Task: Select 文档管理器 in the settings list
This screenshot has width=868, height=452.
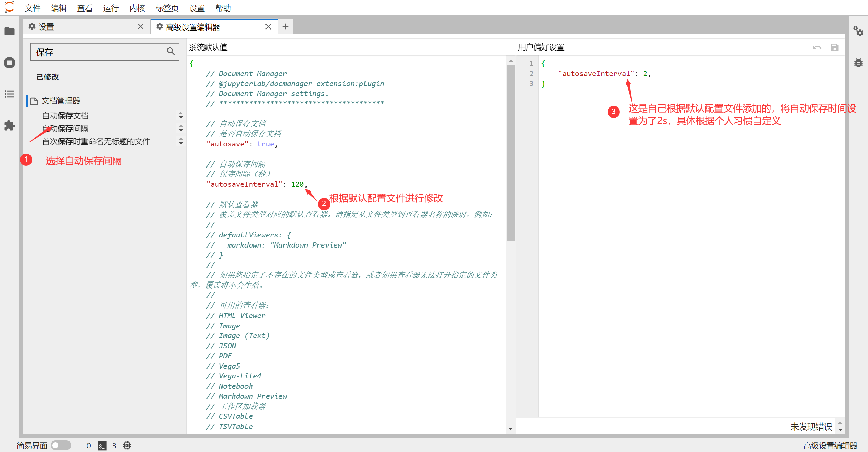Action: click(61, 101)
